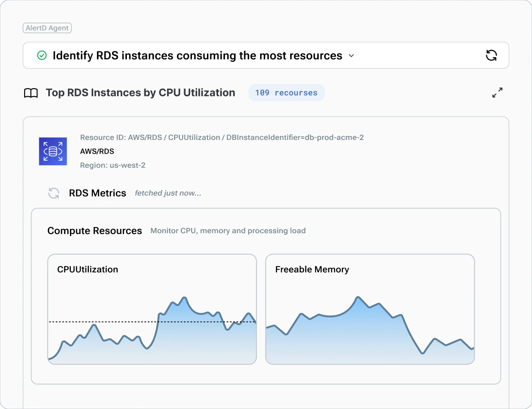Select the book icon beside Top RDS Instances

tap(31, 92)
